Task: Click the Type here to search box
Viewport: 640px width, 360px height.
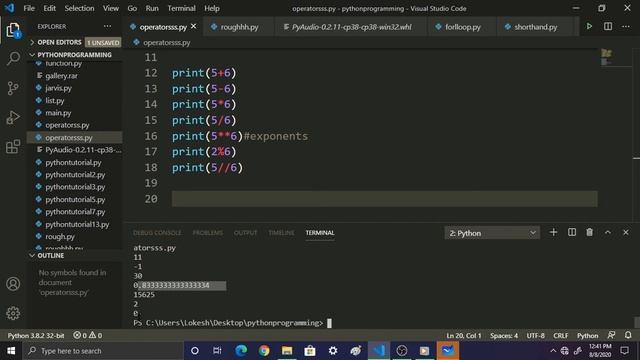Action: click(103, 351)
